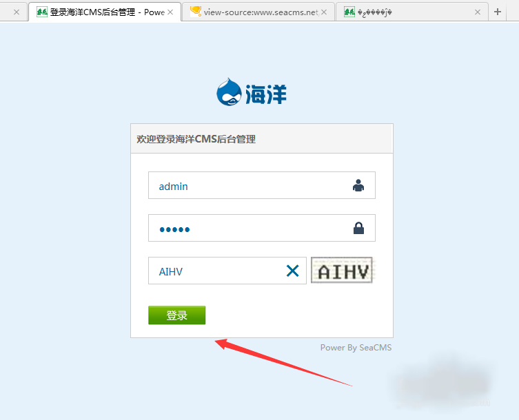
Task: Close the view-source:www.seacms.net tab
Action: click(324, 12)
